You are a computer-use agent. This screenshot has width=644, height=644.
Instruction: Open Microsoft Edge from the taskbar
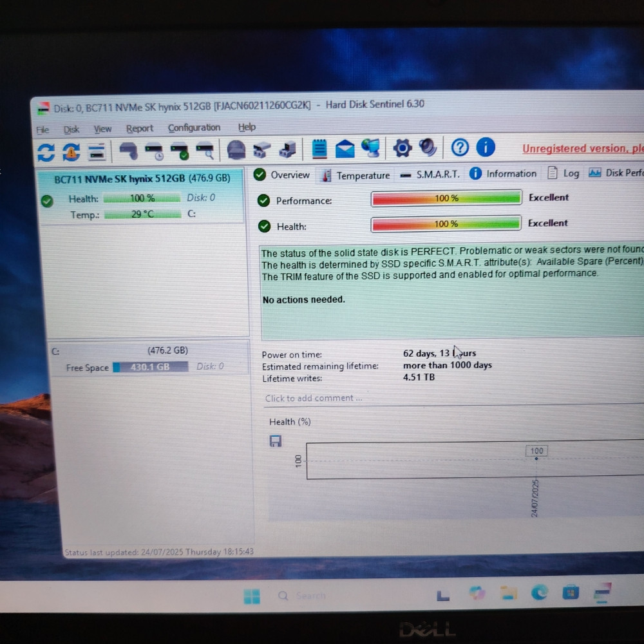pos(539,592)
